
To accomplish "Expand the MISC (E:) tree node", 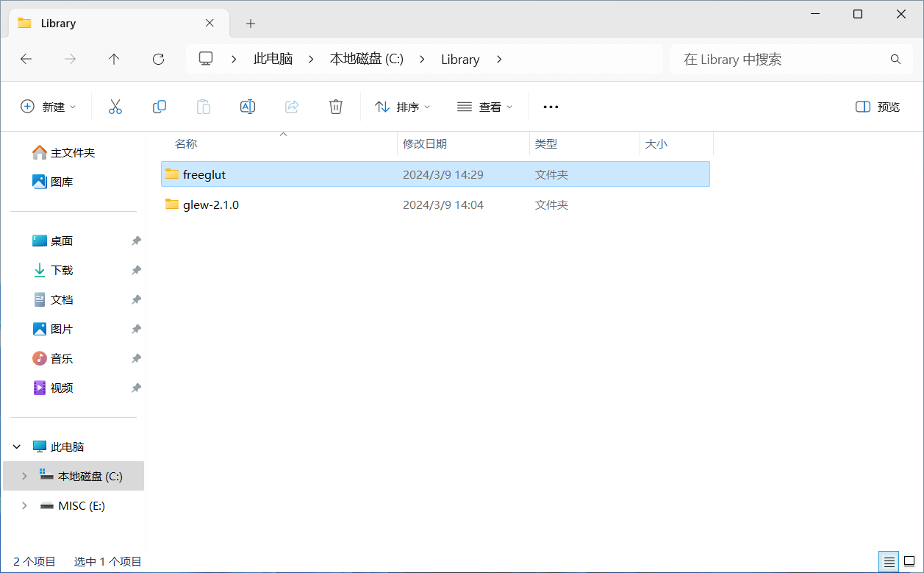I will [x=24, y=505].
